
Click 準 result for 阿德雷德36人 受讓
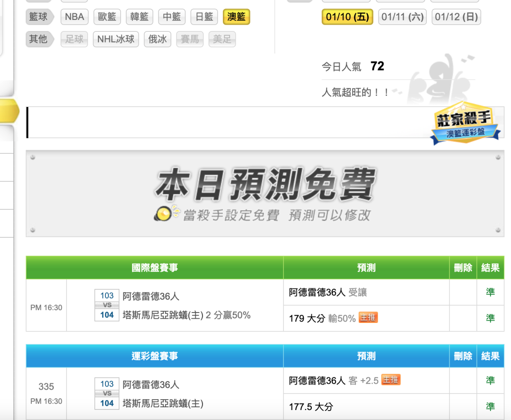click(x=491, y=292)
